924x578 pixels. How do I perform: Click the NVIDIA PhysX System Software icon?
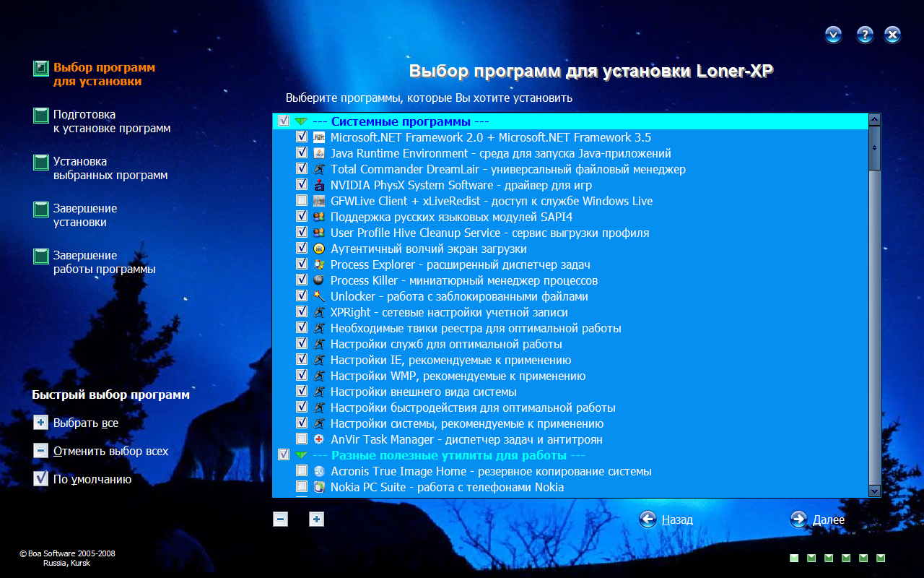click(x=319, y=185)
